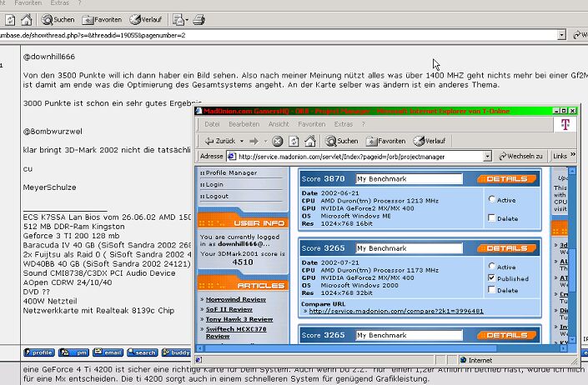Click Wechseln zu go button in MadOnion window

pos(520,156)
